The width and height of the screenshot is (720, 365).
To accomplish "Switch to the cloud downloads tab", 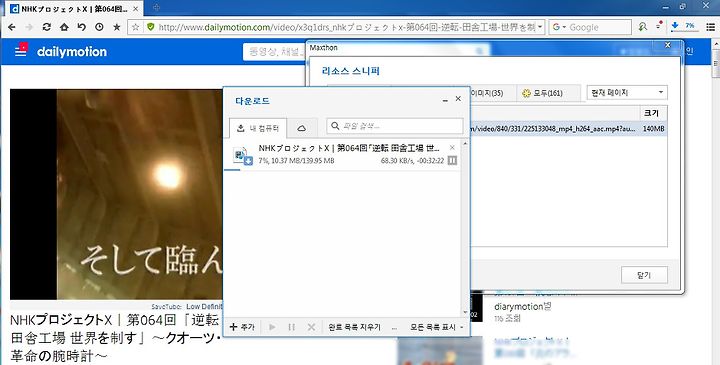I will (302, 128).
